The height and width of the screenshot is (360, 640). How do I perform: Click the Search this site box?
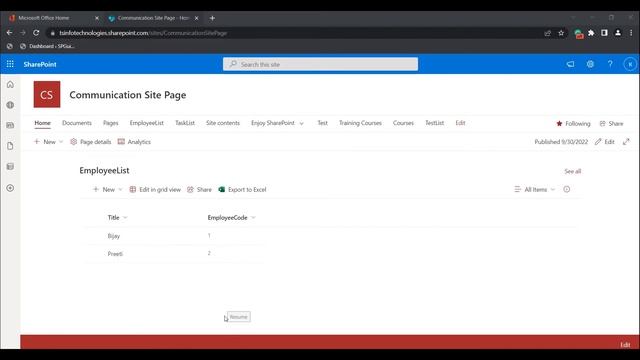tap(320, 64)
